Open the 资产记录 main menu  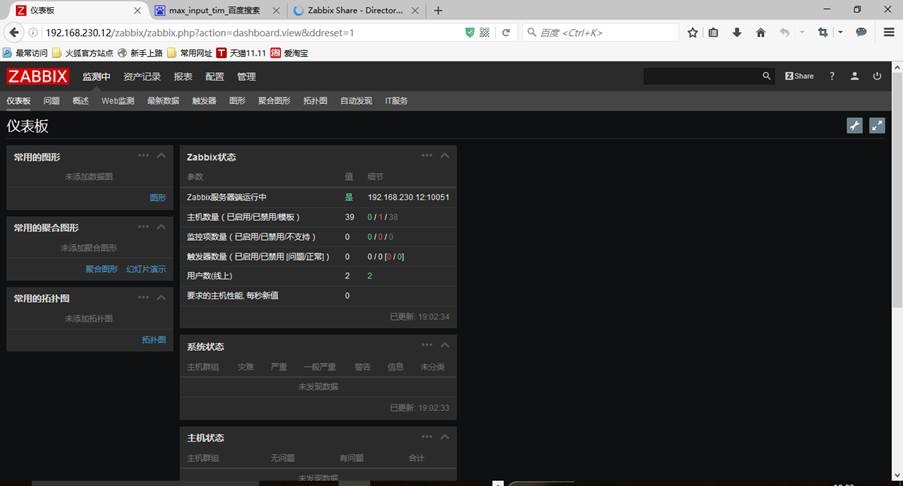pyautogui.click(x=142, y=77)
